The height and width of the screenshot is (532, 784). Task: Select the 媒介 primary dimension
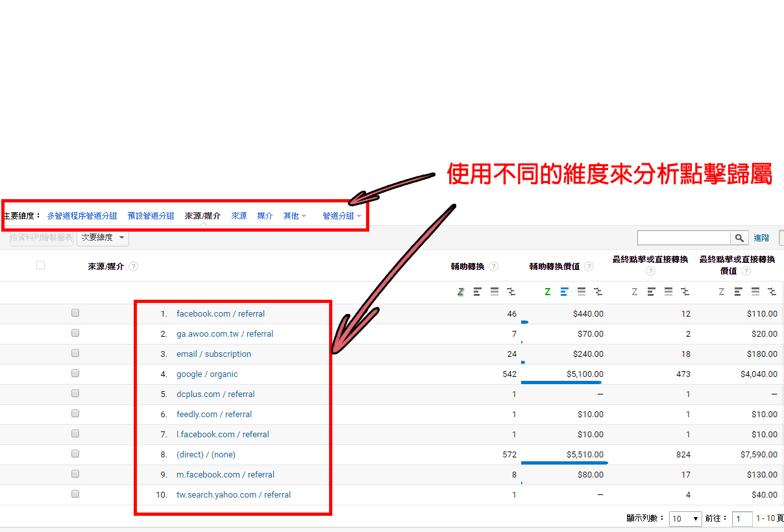(265, 216)
